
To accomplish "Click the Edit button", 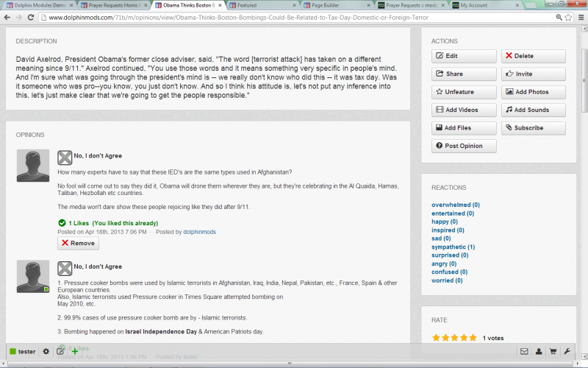I will point(464,56).
